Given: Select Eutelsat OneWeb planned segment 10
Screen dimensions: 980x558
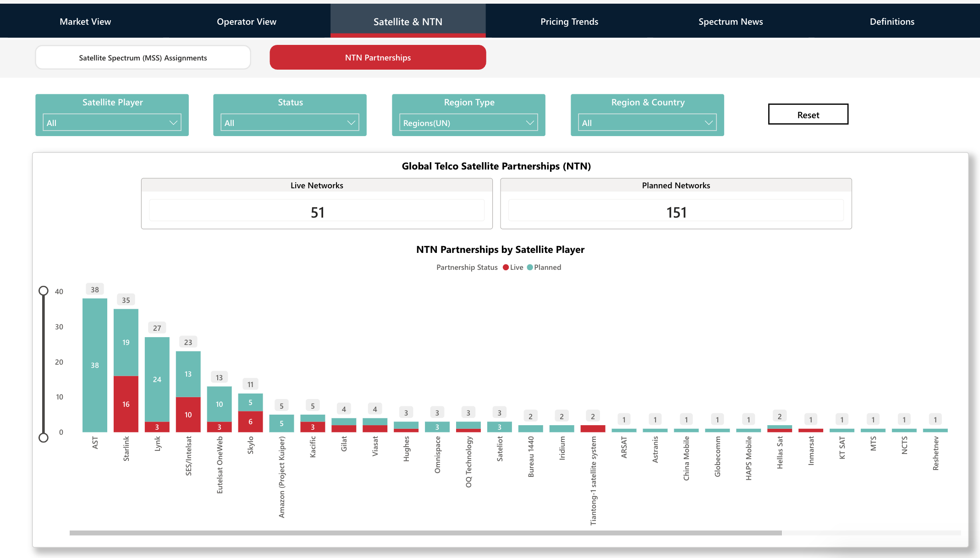Looking at the screenshot, I should pos(220,404).
